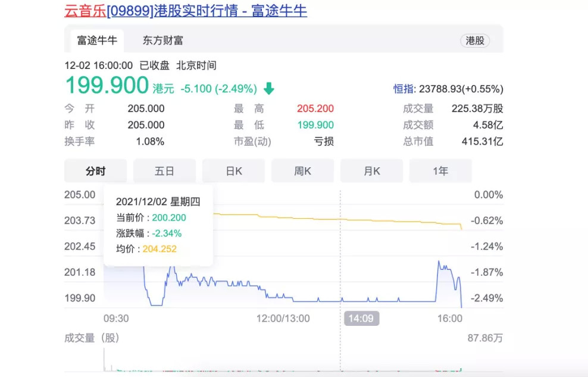Click the 恒指 index label

[x=404, y=89]
